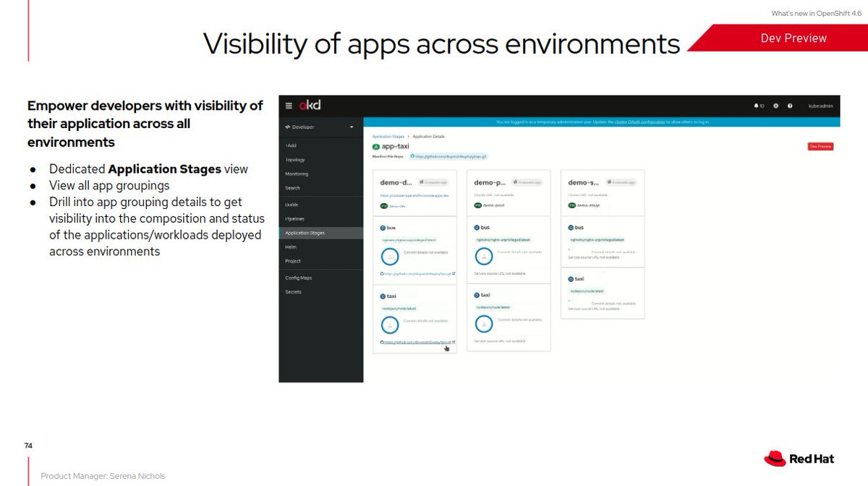Open the kube:admin user menu
This screenshot has height=486, width=868.
pos(820,106)
